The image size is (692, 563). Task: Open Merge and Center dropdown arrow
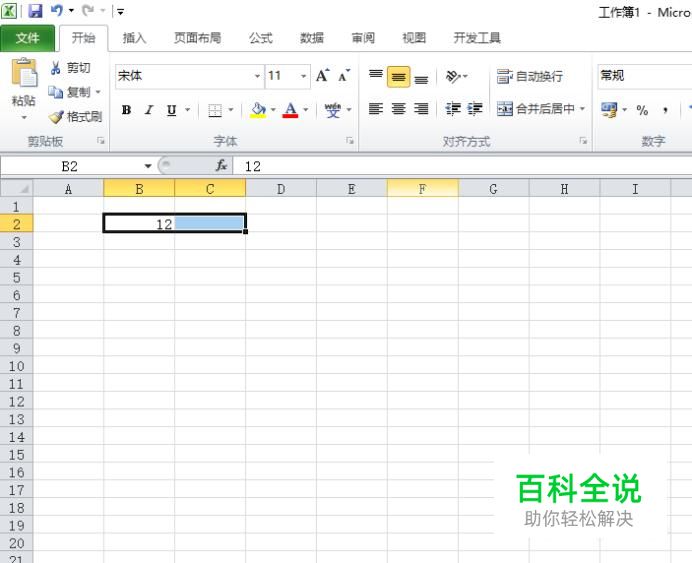pos(583,109)
